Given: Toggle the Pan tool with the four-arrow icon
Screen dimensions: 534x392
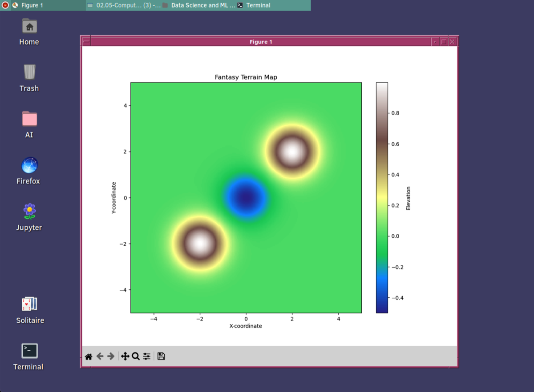Looking at the screenshot, I should 125,356.
